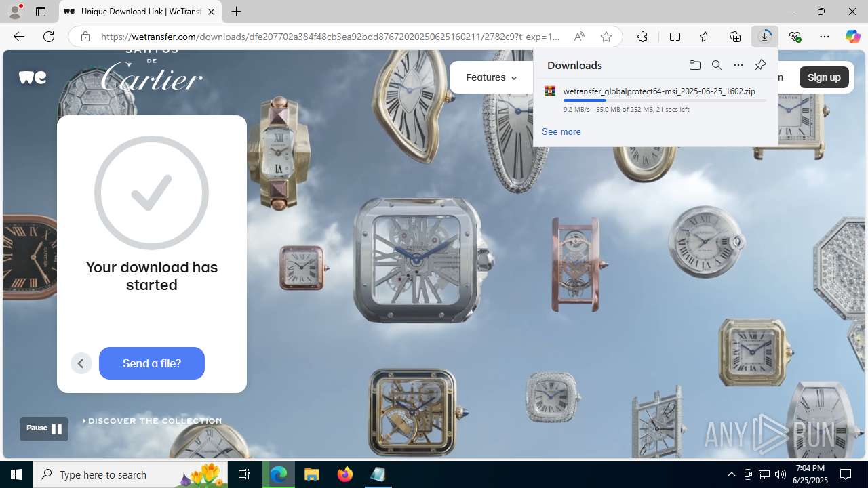Screen dimensions: 868x488
Task: Launch Firefox from taskbar
Action: 345,474
